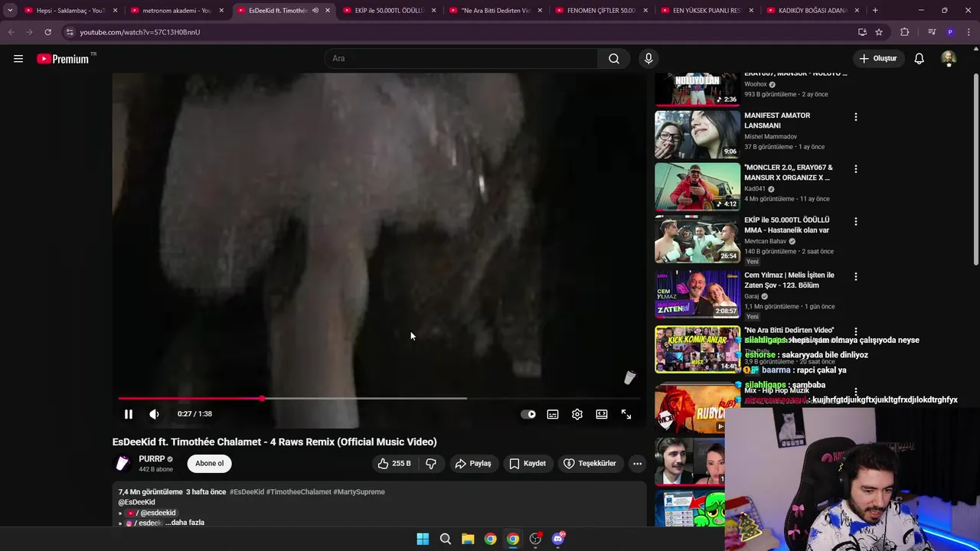Open the tab search dropdown arrow
Image resolution: width=980 pixels, height=551 pixels.
click(9, 10)
